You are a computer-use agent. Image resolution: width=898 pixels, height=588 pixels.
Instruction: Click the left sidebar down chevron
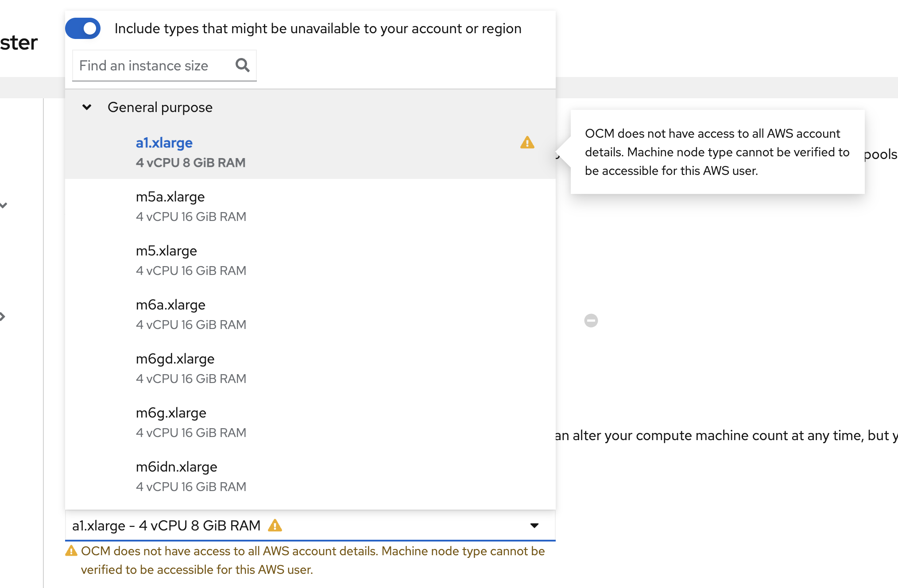coord(4,205)
